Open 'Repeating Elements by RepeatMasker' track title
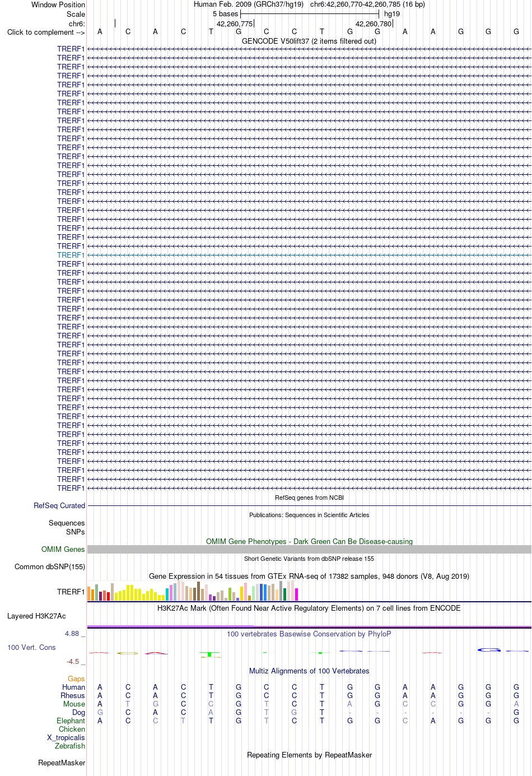 click(x=309, y=755)
